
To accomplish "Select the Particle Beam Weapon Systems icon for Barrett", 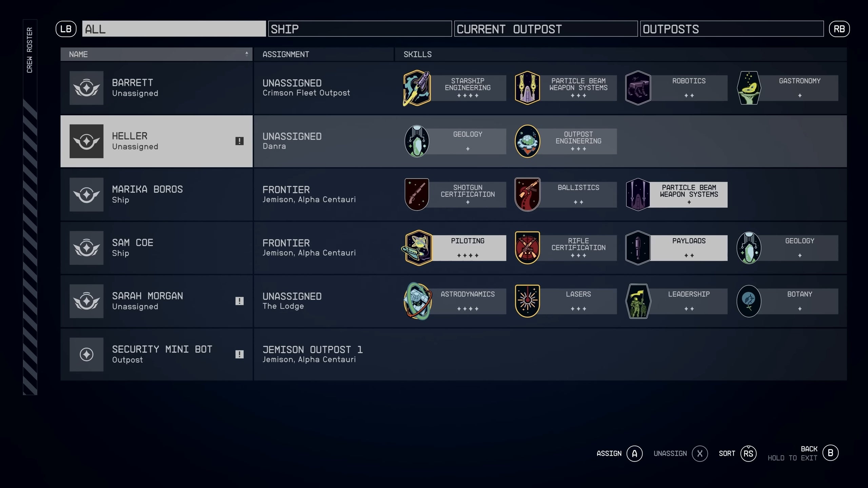I will 527,87.
